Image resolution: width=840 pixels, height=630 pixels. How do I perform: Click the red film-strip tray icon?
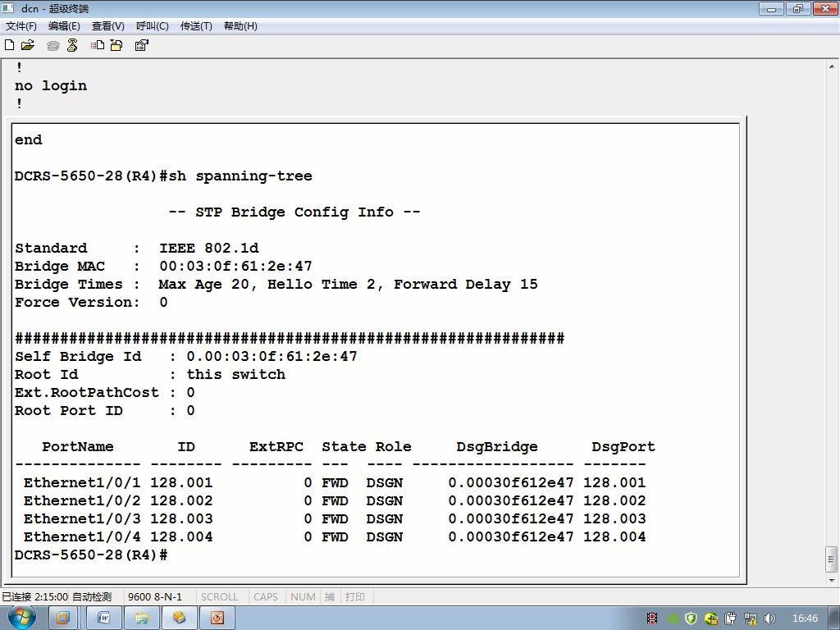(x=652, y=619)
